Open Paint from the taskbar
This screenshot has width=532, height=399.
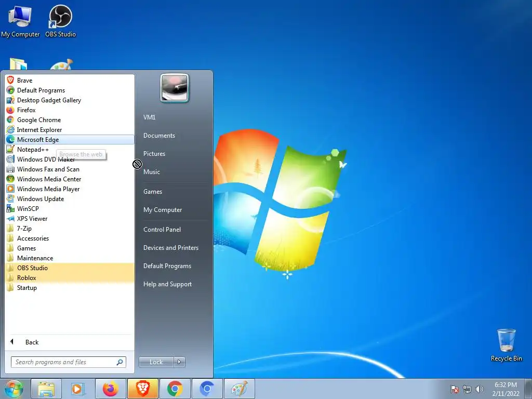point(240,389)
